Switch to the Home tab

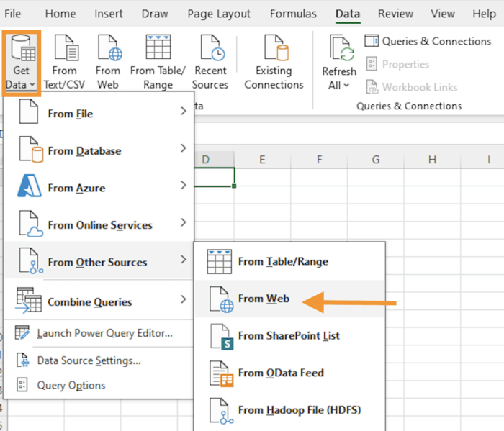pyautogui.click(x=60, y=14)
